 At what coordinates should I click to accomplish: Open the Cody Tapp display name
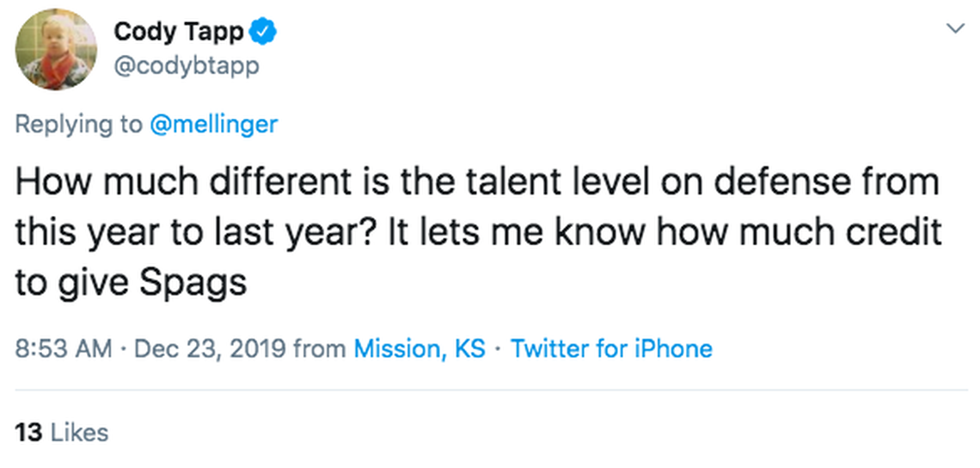tap(179, 34)
